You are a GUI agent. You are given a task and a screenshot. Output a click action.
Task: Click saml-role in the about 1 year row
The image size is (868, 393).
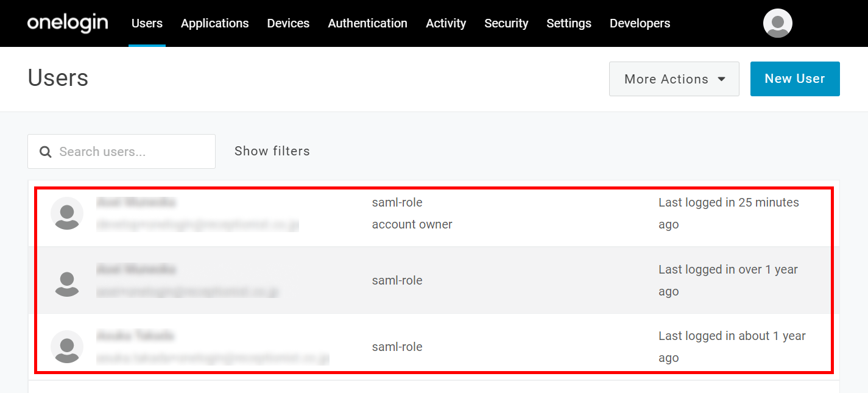coord(397,347)
